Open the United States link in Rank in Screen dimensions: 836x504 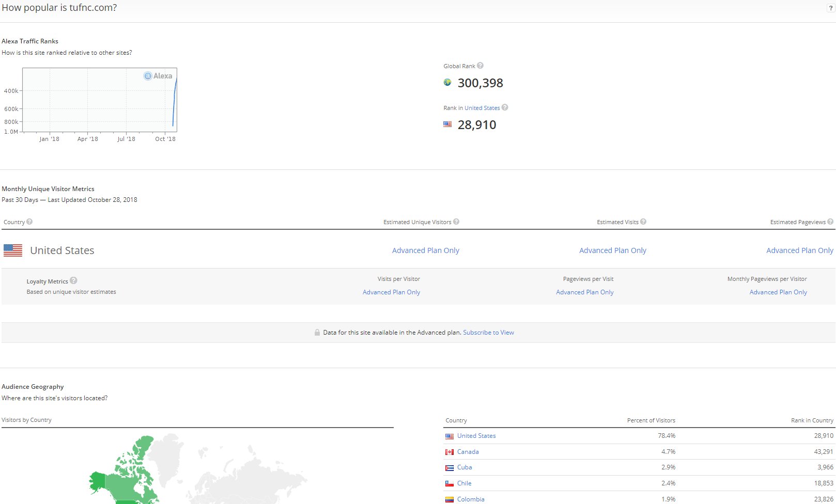click(x=482, y=108)
